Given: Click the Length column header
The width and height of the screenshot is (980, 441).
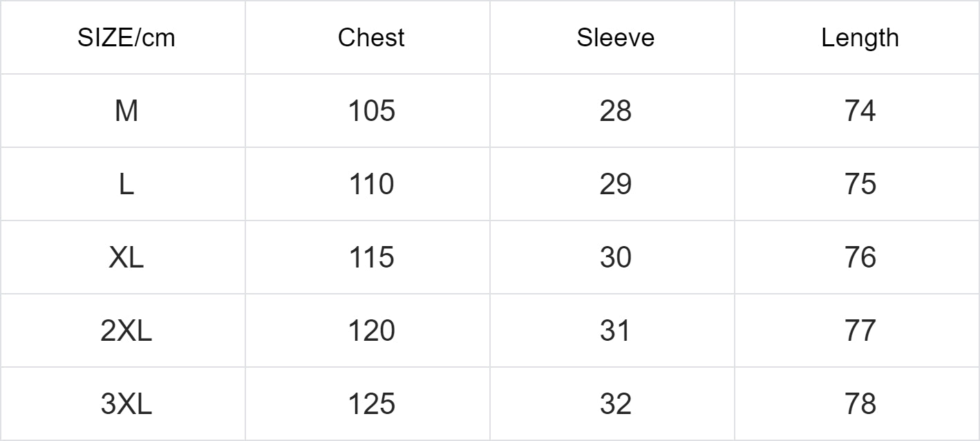Looking at the screenshot, I should pyautogui.click(x=860, y=38).
